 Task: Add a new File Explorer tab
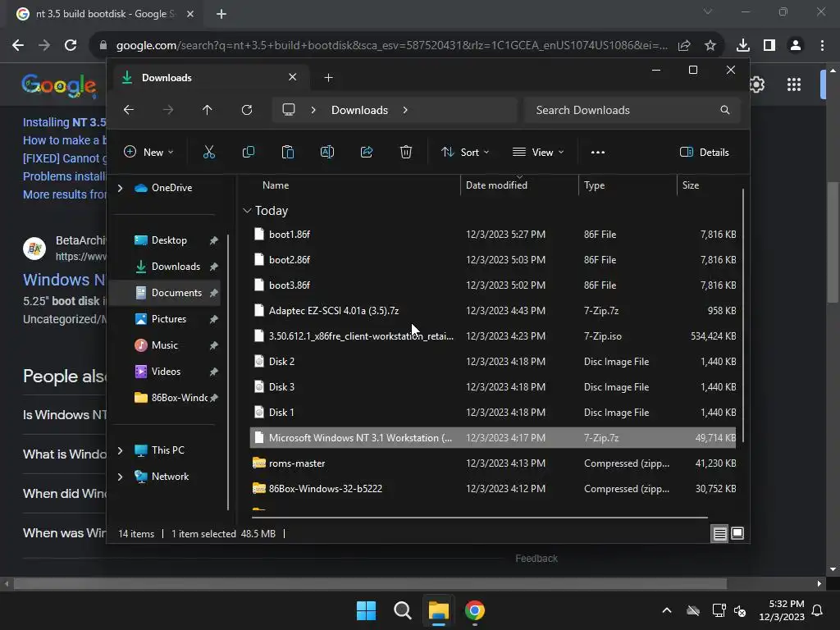[x=328, y=78]
